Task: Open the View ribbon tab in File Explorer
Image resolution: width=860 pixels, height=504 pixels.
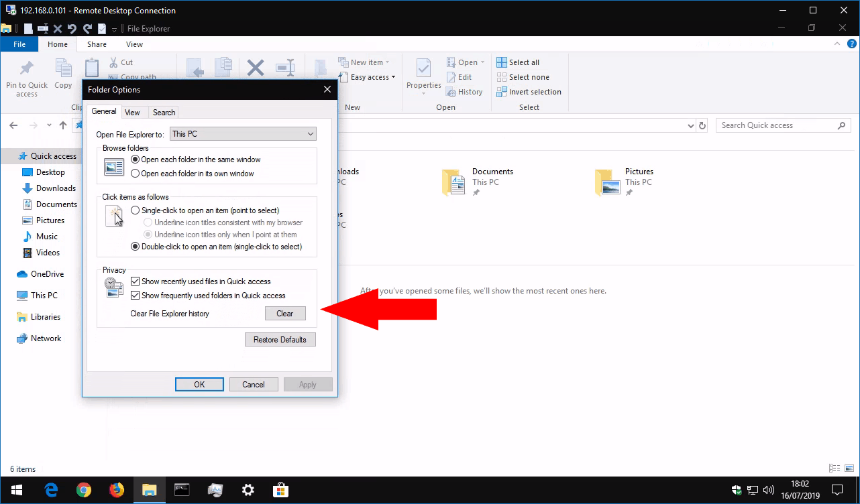Action: pos(134,44)
